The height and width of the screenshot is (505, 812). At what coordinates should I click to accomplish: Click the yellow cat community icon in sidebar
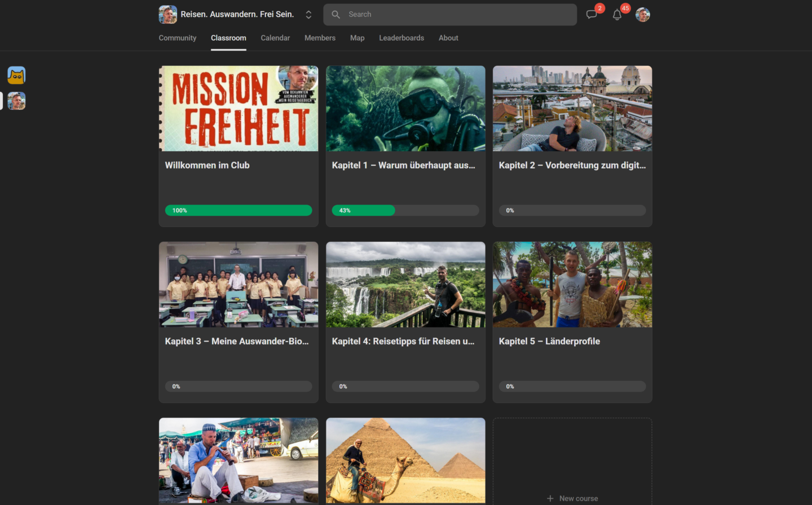coord(16,75)
